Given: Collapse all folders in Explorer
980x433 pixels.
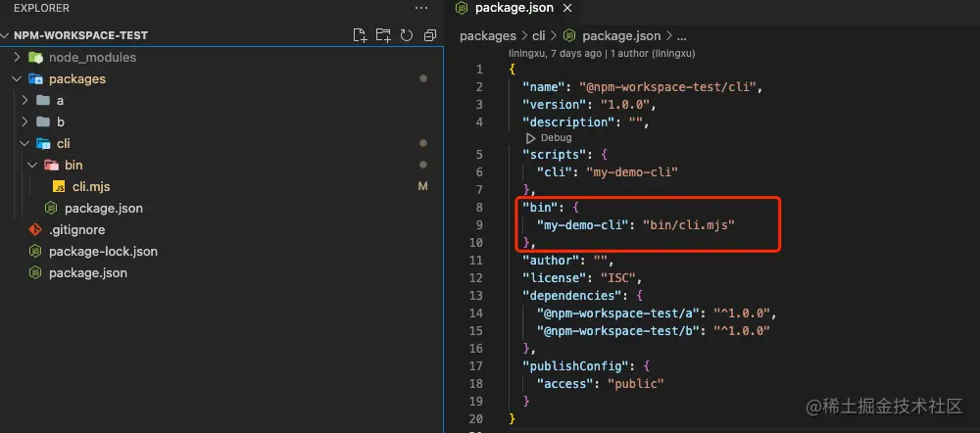Looking at the screenshot, I should (430, 35).
